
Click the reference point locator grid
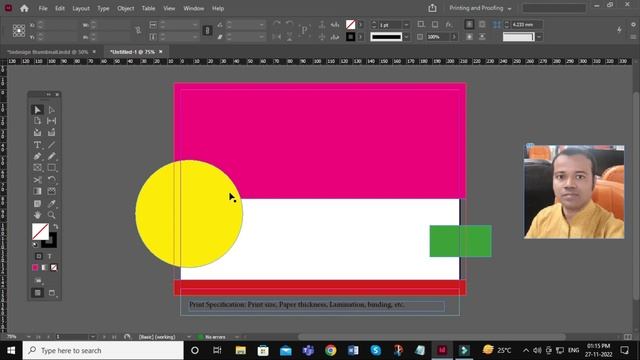[x=19, y=31]
